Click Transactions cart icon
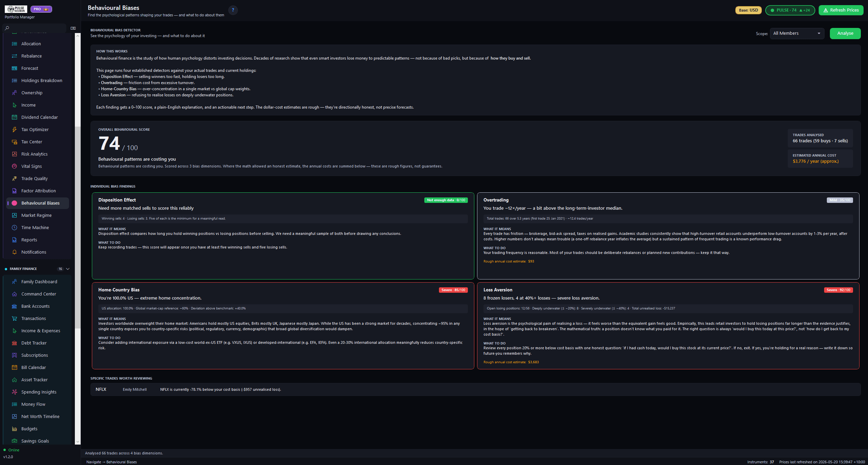This screenshot has width=868, height=465. (x=14, y=318)
